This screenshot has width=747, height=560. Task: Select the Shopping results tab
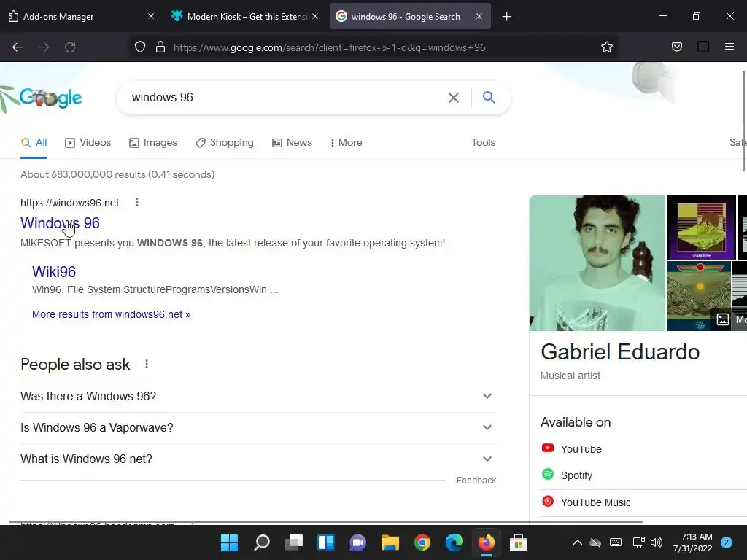point(225,143)
